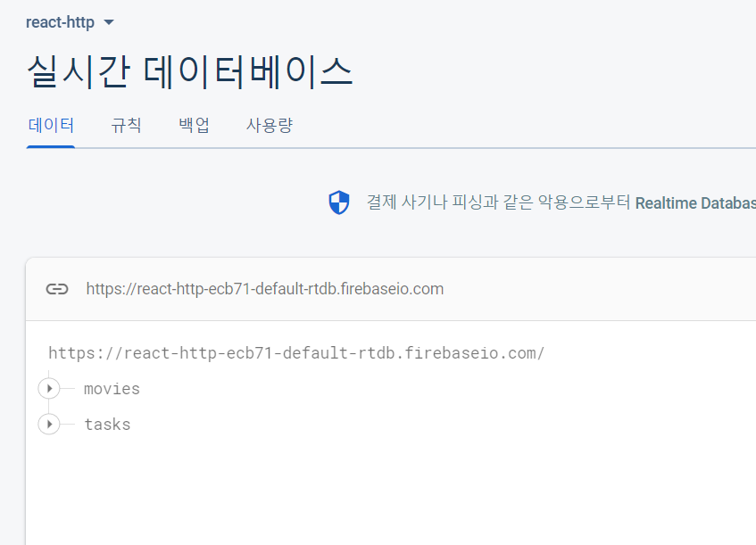Select the movies tree entry
This screenshot has height=545, width=756.
(x=112, y=389)
